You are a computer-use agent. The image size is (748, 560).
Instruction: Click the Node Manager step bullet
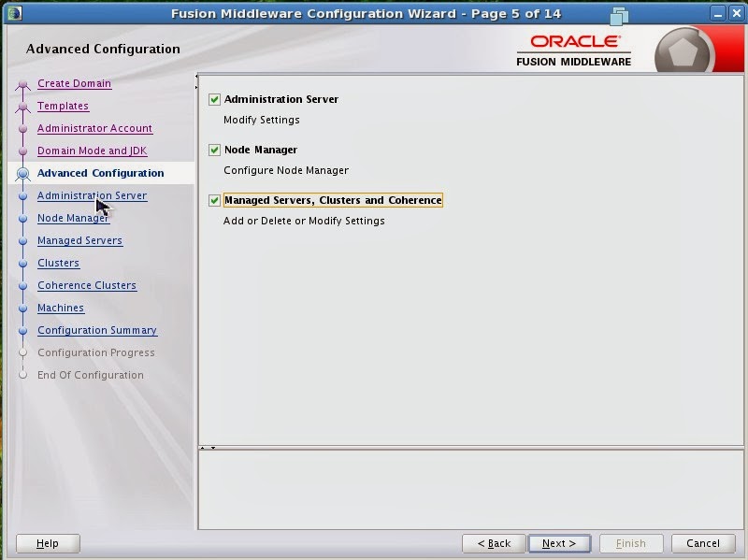pyautogui.click(x=22, y=219)
